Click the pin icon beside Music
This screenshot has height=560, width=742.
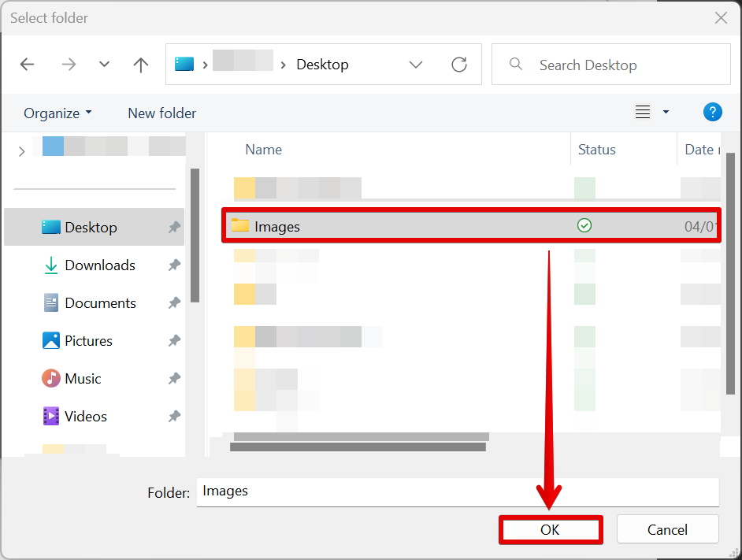[174, 379]
